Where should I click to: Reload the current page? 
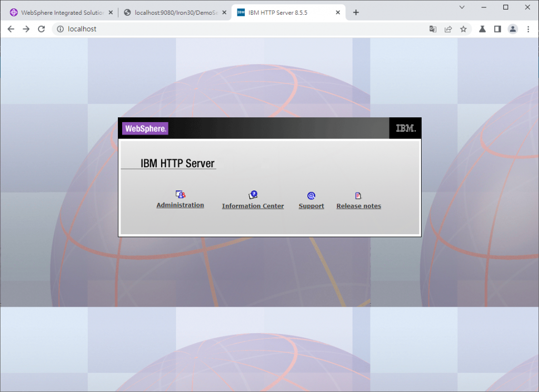point(41,29)
